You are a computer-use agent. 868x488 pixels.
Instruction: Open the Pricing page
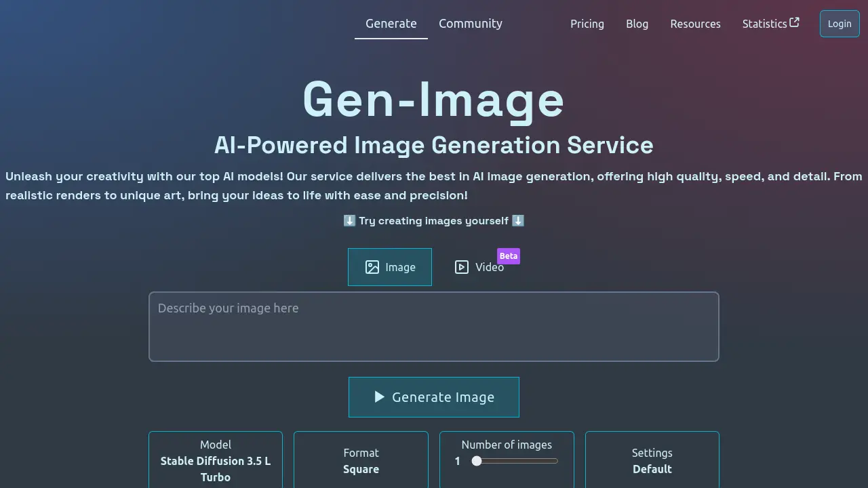coord(587,24)
